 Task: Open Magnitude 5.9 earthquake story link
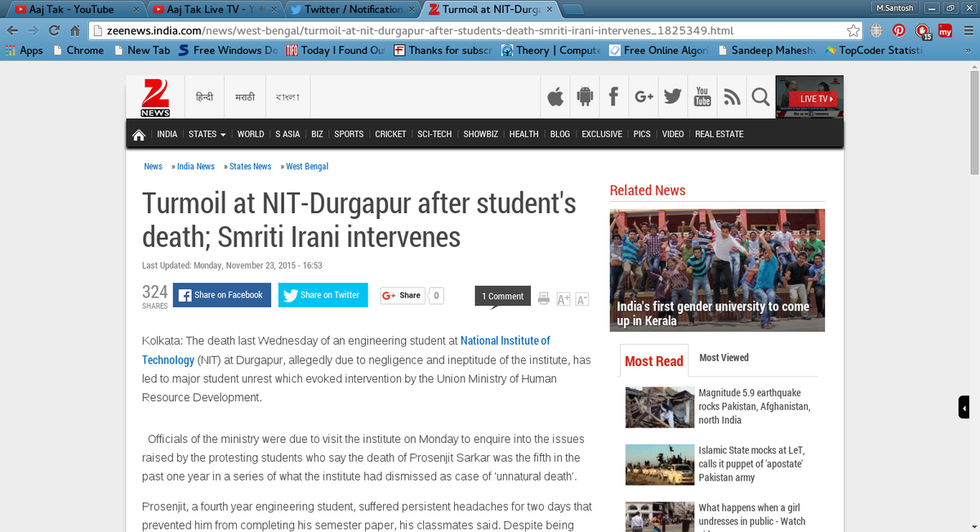pyautogui.click(x=754, y=406)
